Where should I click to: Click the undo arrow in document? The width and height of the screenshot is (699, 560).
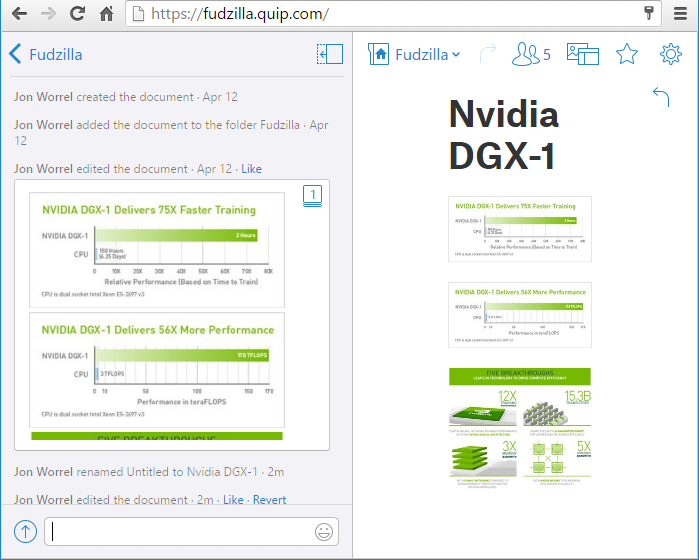[660, 96]
